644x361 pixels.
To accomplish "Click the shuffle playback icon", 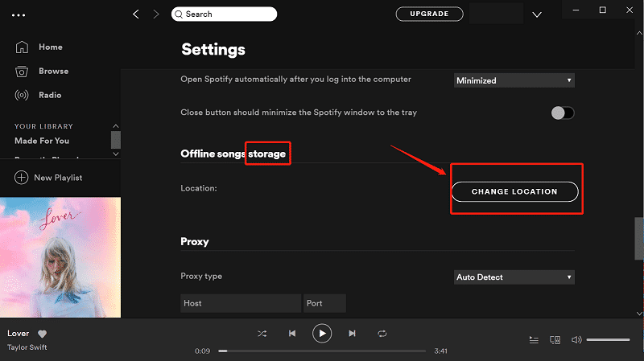I will pyautogui.click(x=262, y=333).
